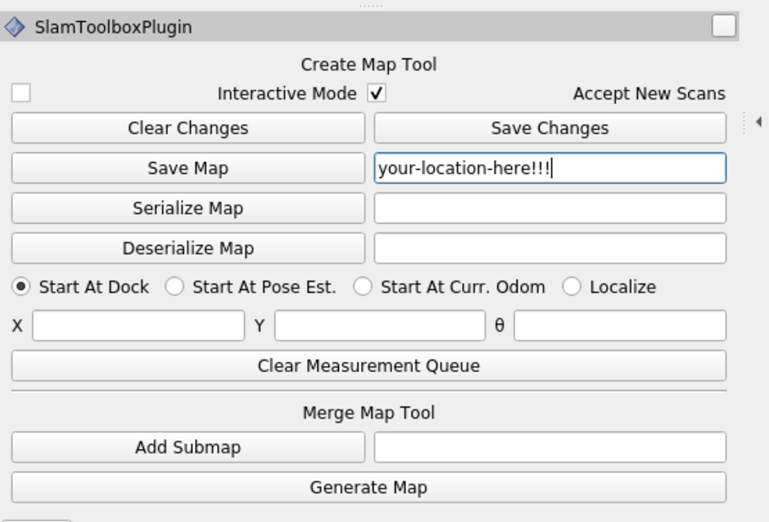Screen dimensions: 769x522
Task: Focus the Save Map filename field
Action: 550,168
